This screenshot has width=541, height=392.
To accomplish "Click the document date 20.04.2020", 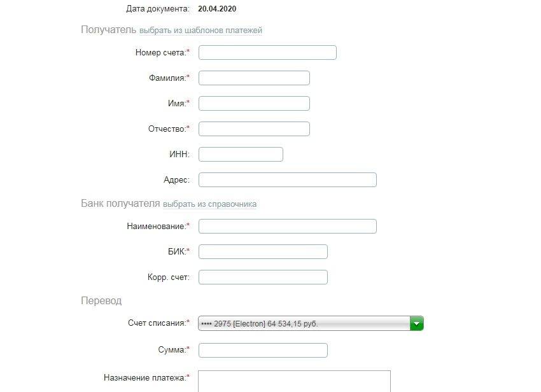I will [217, 9].
